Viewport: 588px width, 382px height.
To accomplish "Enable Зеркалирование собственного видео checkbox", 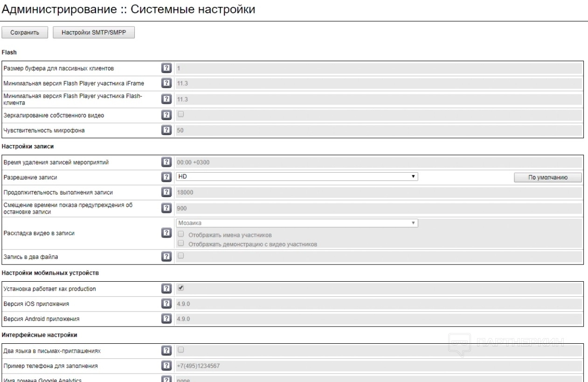I will coord(180,114).
